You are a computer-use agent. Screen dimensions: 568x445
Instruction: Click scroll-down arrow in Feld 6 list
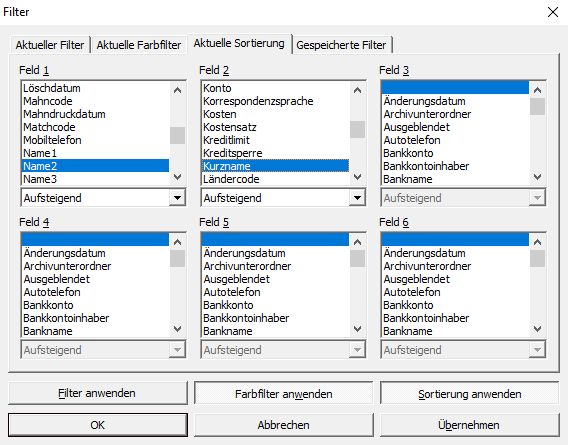pos(537,329)
